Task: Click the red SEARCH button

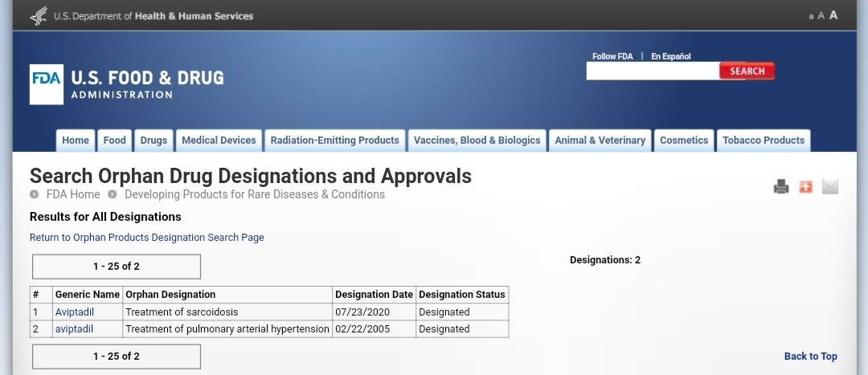Action: coord(747,71)
